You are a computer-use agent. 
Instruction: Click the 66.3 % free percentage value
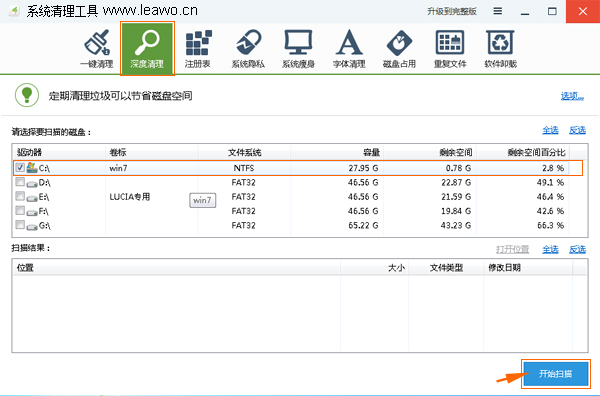[550, 225]
